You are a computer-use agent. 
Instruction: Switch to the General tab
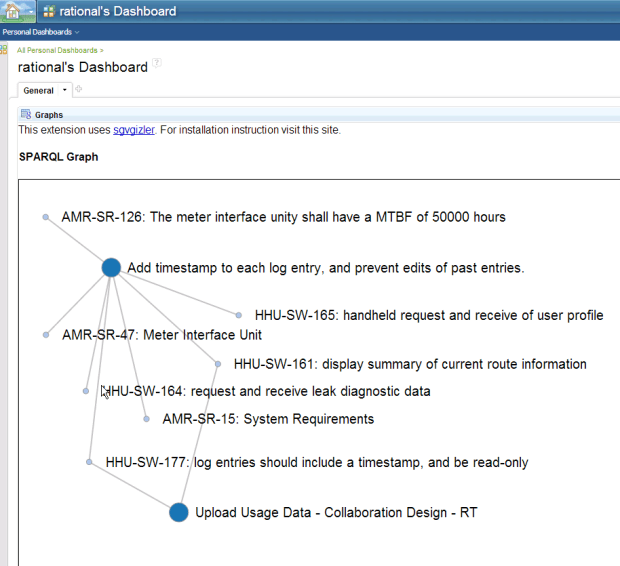click(38, 90)
